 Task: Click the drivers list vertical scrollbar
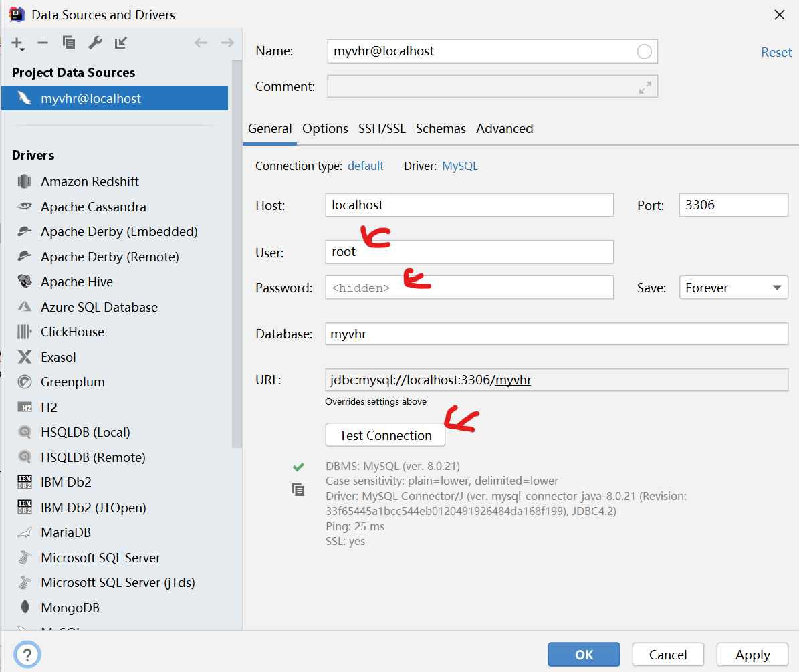pyautogui.click(x=237, y=255)
